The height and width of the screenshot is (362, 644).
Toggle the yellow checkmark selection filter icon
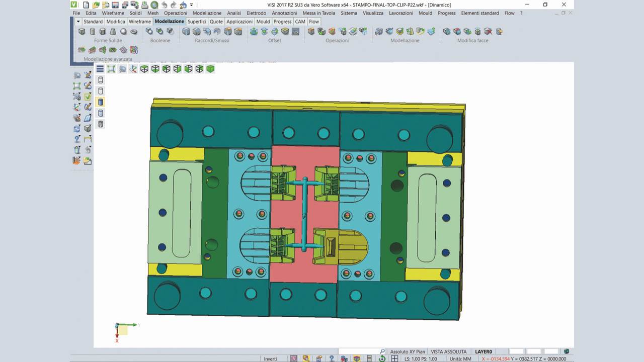(88, 97)
